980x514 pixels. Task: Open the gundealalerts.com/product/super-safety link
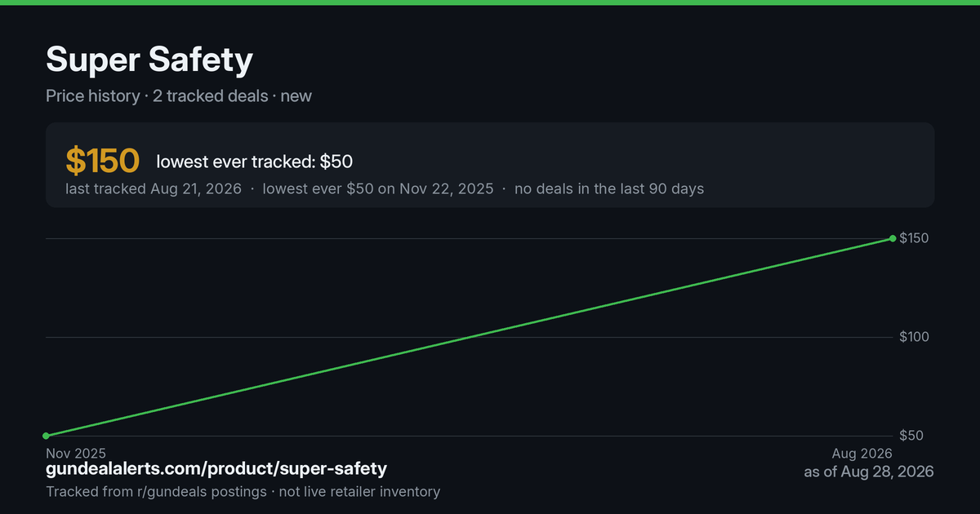click(216, 469)
